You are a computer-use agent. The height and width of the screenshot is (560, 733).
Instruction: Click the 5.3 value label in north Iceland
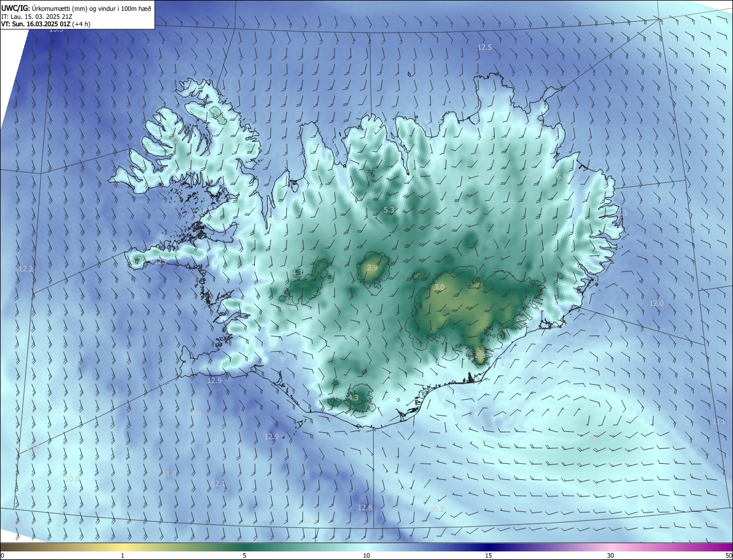tap(389, 210)
